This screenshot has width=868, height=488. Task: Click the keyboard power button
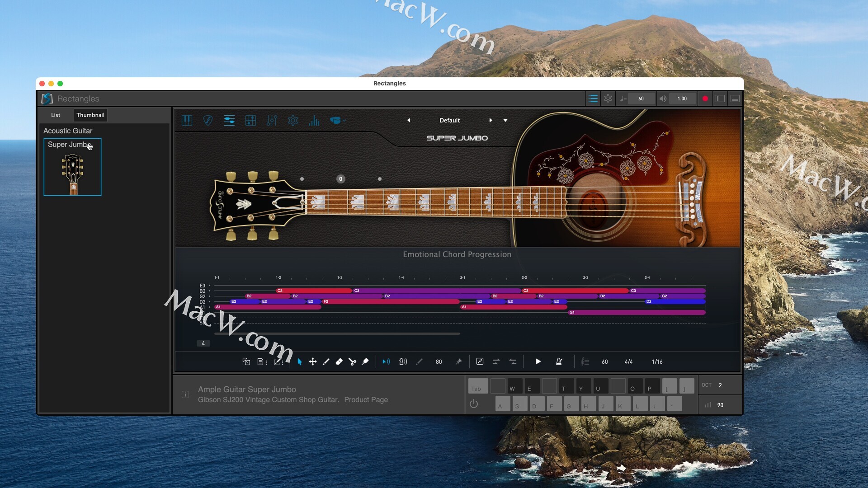pyautogui.click(x=473, y=404)
